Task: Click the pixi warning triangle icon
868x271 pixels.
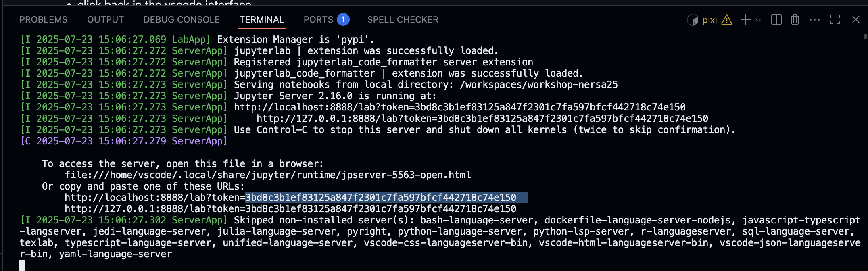Action: [727, 19]
